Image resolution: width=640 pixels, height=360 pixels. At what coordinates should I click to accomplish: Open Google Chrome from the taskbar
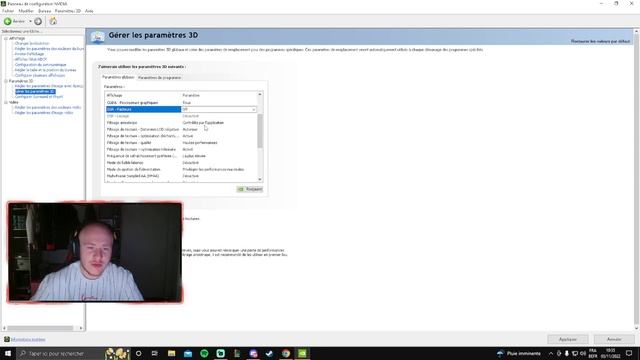(x=286, y=353)
